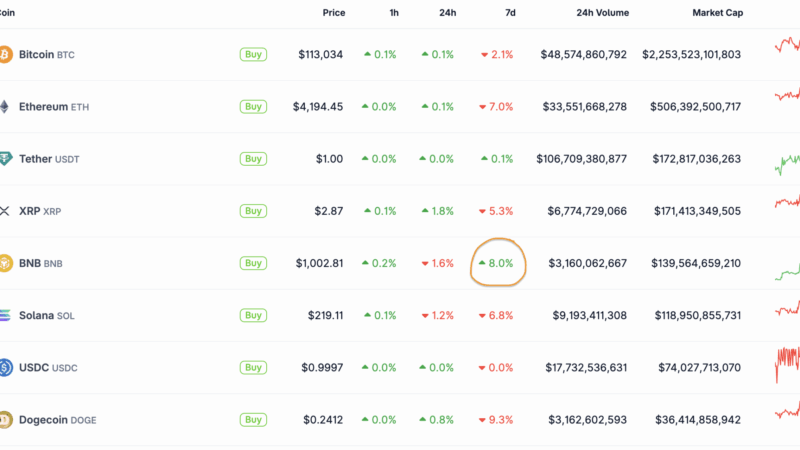Click the Buy button for Tether
This screenshot has height=450, width=800.
point(253,159)
